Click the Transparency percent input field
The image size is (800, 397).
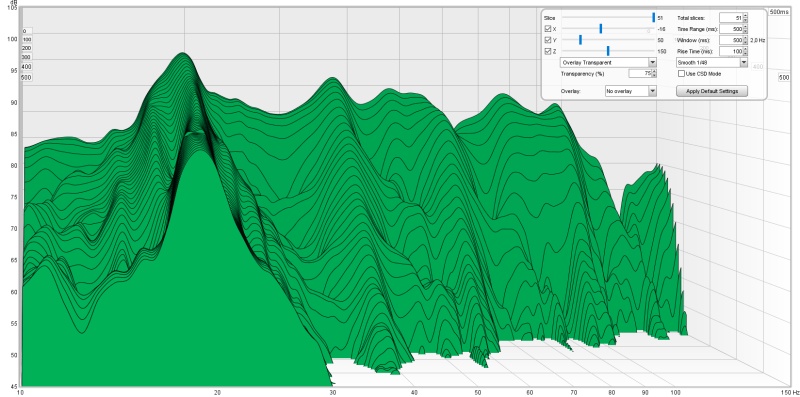[x=640, y=73]
